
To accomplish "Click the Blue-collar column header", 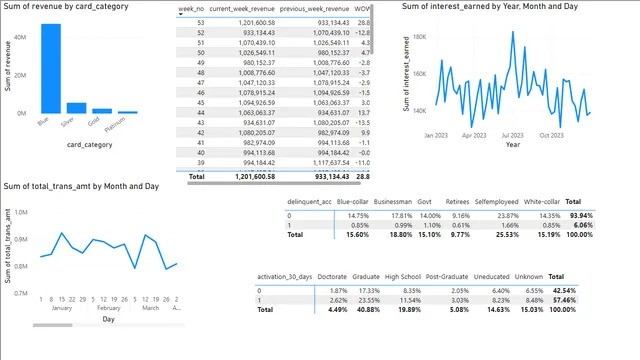I will click(353, 202).
